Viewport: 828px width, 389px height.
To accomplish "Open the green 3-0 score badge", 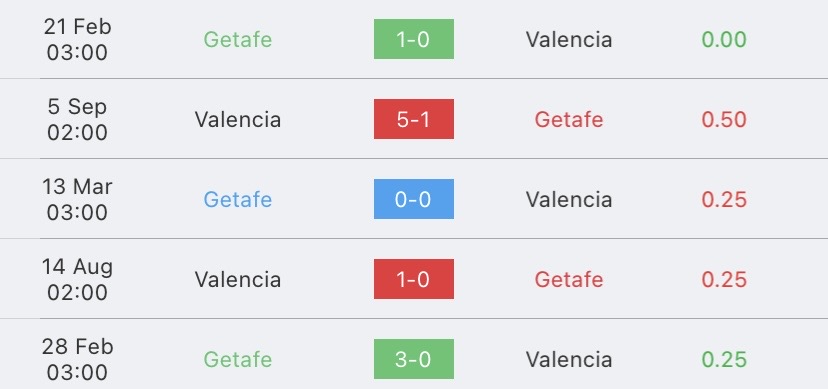I will click(x=413, y=359).
